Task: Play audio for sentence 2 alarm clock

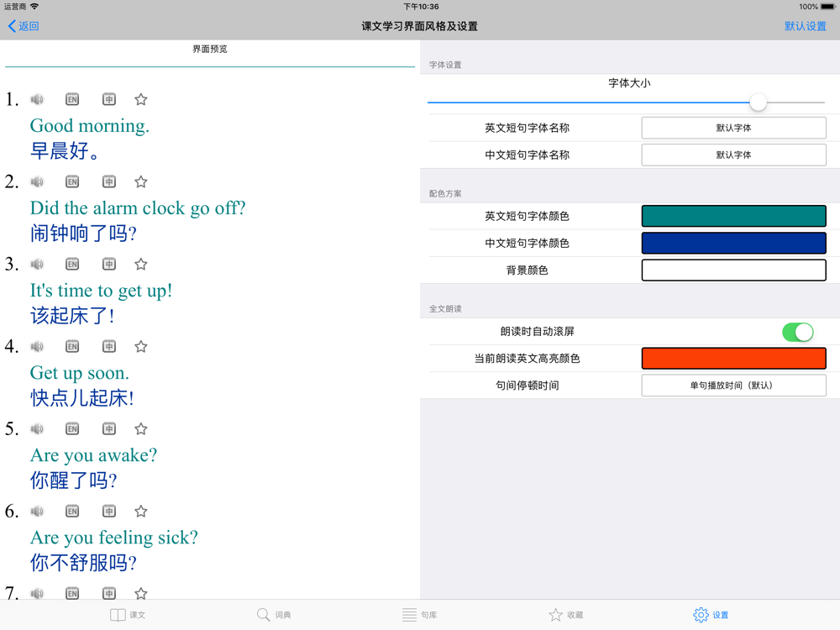Action: point(37,181)
